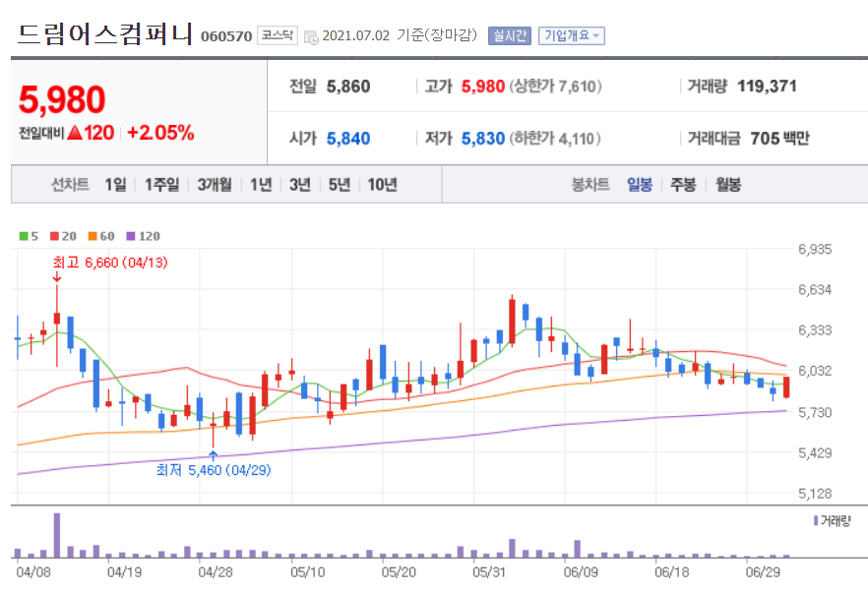Click the red up-triangle change icon
Screen dimensions: 868x591
[75, 133]
